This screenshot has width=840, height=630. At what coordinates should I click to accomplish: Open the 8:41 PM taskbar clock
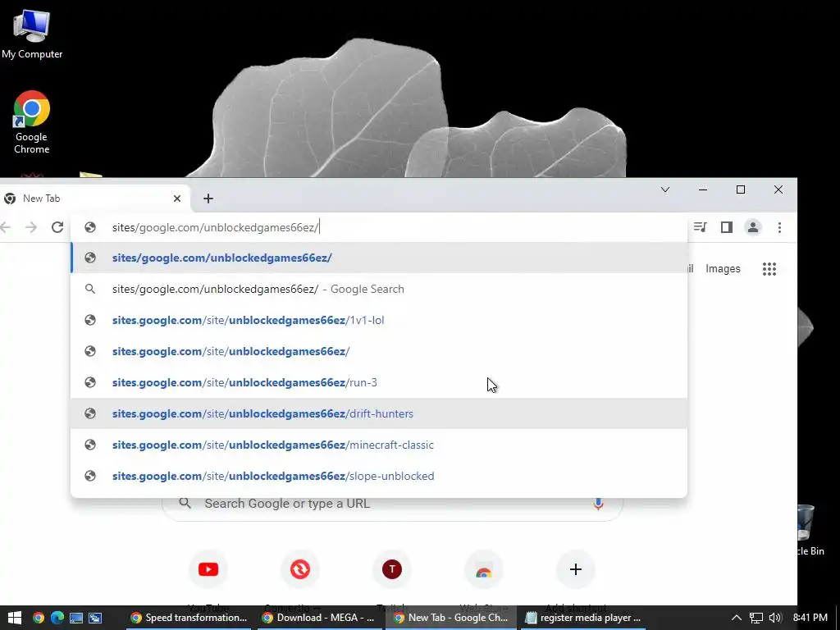(x=810, y=618)
